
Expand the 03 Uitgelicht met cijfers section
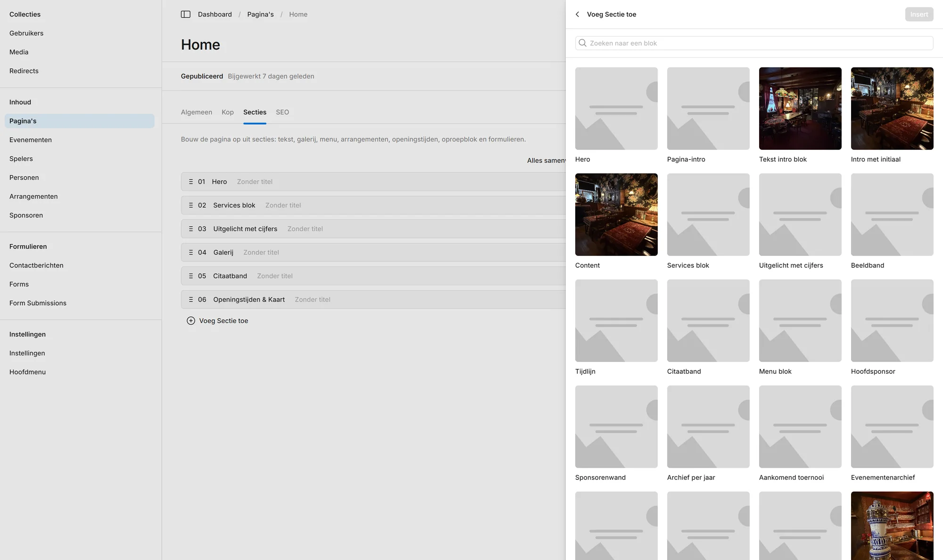tap(373, 229)
